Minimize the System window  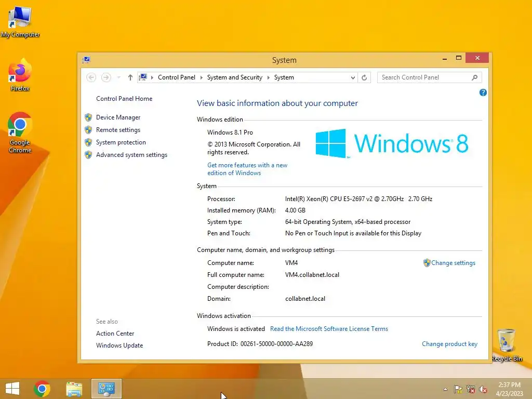click(x=445, y=58)
